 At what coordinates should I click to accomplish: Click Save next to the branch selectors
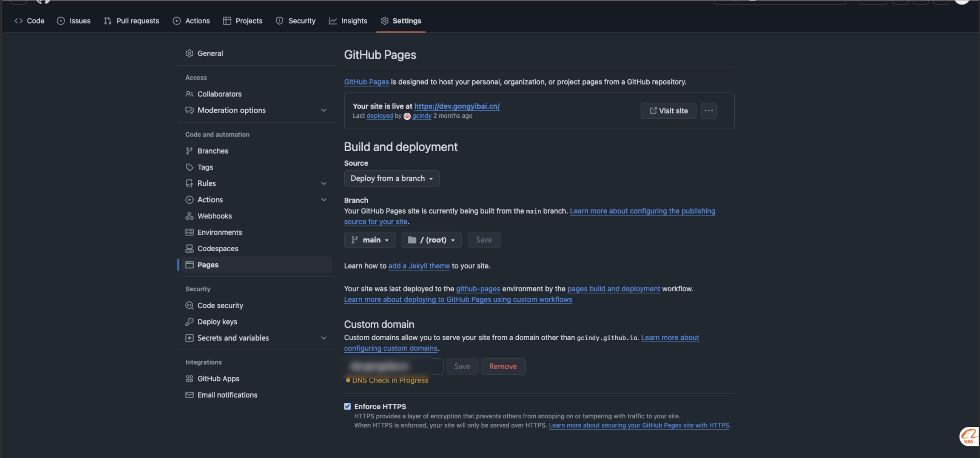click(484, 240)
